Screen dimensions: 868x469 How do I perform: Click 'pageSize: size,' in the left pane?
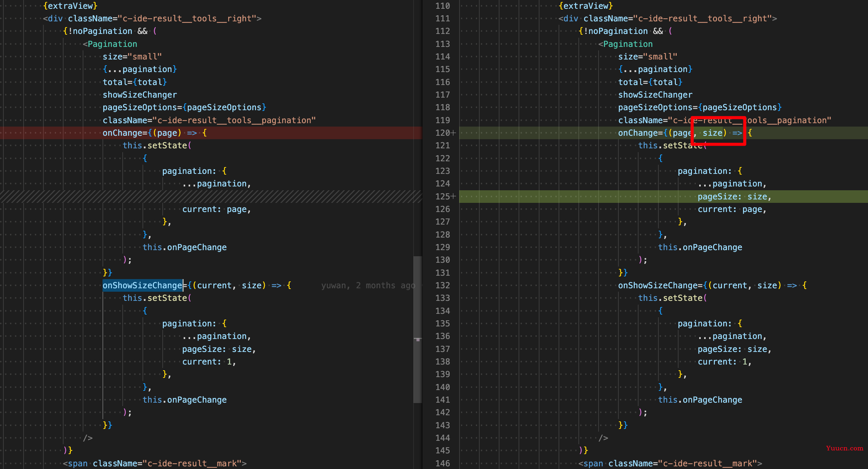[x=219, y=349]
